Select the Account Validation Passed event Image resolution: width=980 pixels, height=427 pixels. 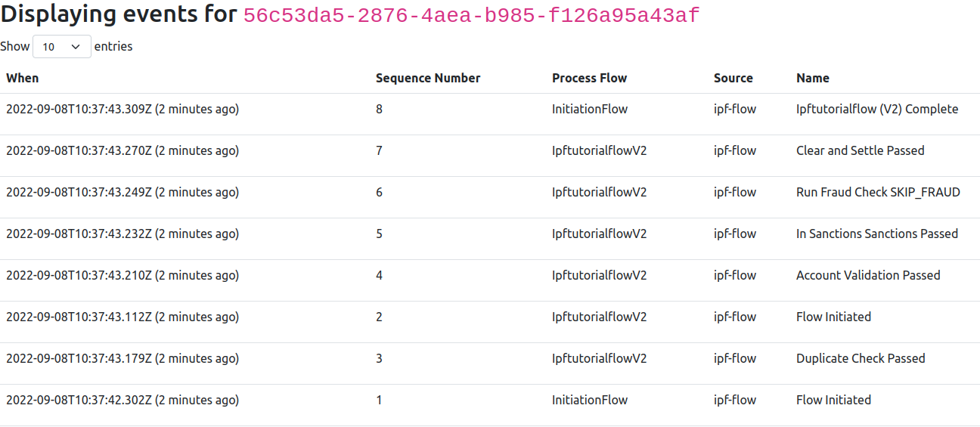[x=867, y=275]
